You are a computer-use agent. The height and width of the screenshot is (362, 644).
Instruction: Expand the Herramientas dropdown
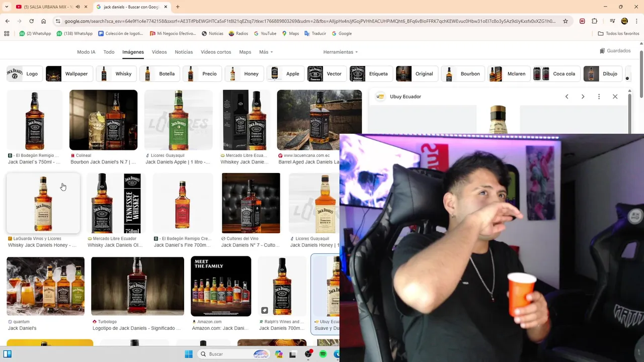pos(341,52)
